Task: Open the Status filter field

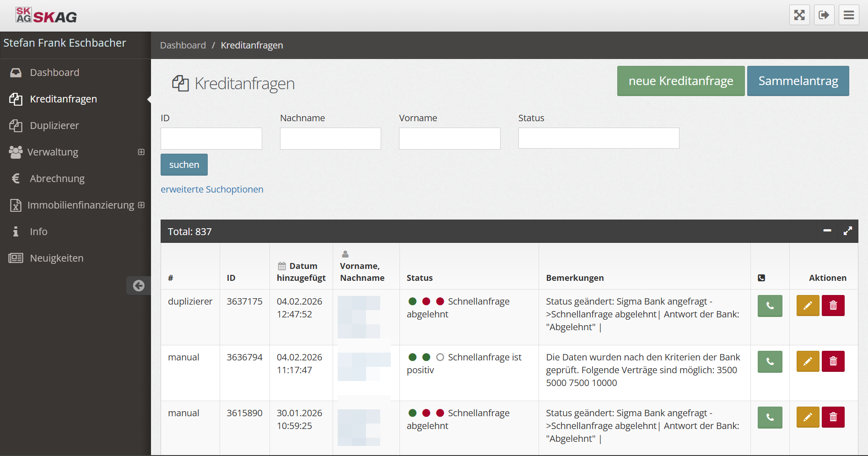Action: pos(598,138)
